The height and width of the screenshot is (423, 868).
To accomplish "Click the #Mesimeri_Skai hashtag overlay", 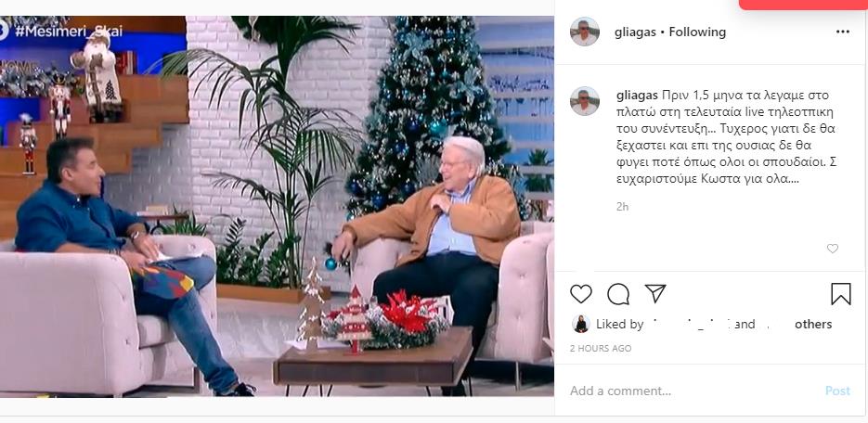I will [x=68, y=31].
